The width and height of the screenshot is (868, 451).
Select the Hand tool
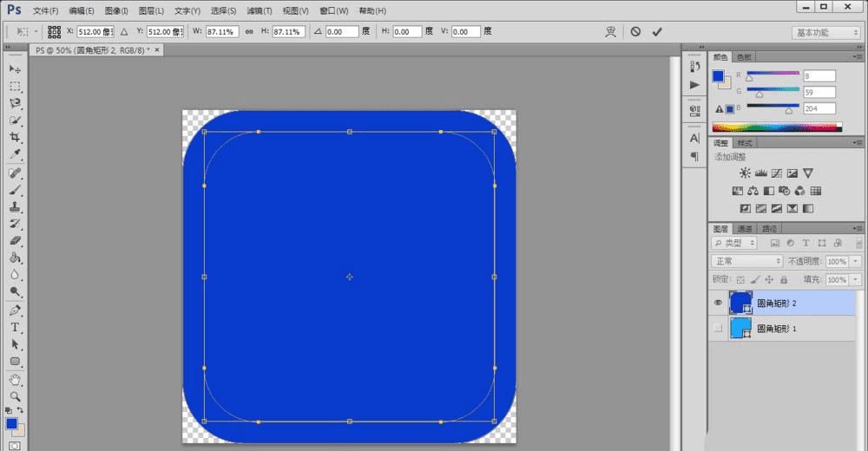(x=15, y=380)
